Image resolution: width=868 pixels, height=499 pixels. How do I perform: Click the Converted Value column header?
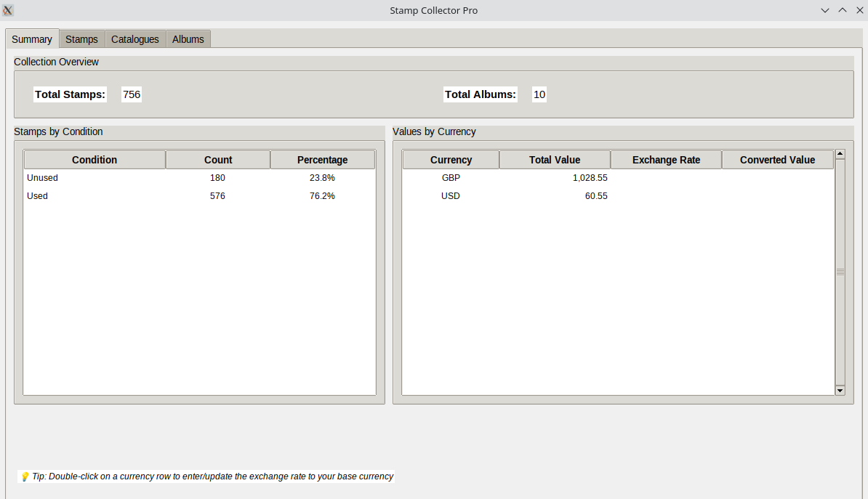[x=777, y=160]
